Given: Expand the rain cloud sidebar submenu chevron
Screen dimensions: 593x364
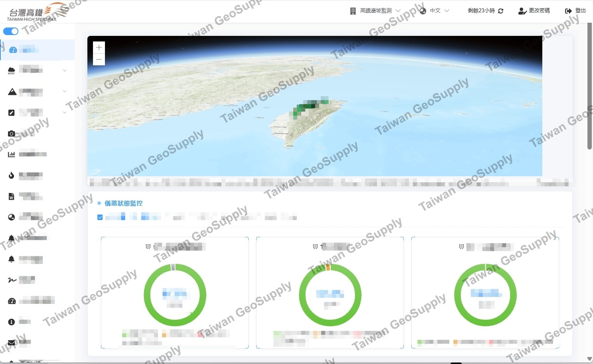Looking at the screenshot, I should (65, 71).
